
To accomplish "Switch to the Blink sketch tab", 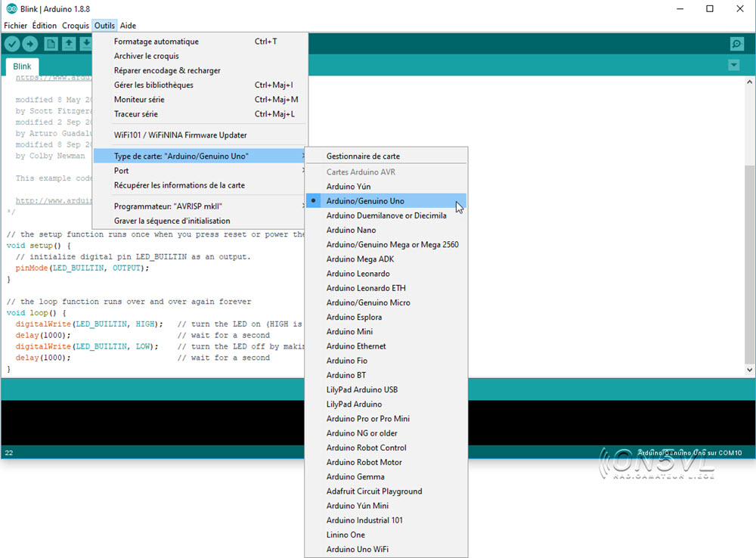I will (22, 66).
